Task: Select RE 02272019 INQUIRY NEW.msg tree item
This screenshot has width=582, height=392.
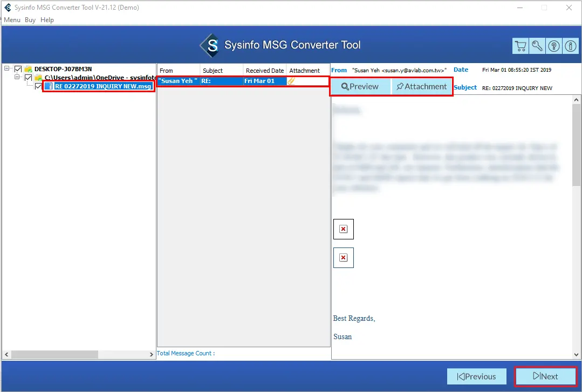Action: 103,86
